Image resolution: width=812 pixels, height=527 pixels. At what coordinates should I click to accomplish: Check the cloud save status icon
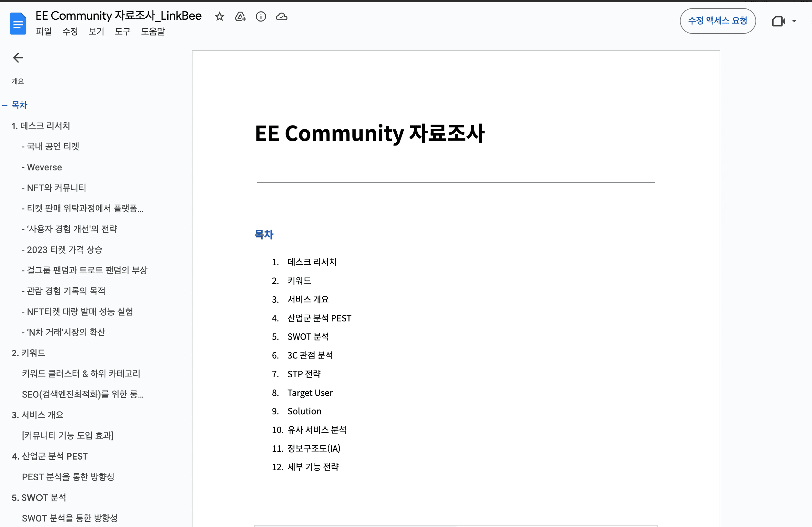click(x=281, y=16)
